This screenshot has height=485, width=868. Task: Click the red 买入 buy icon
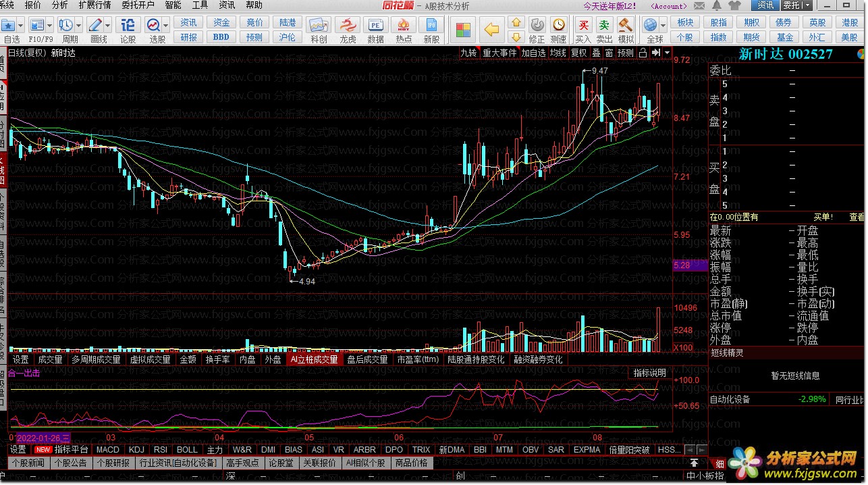(x=583, y=25)
